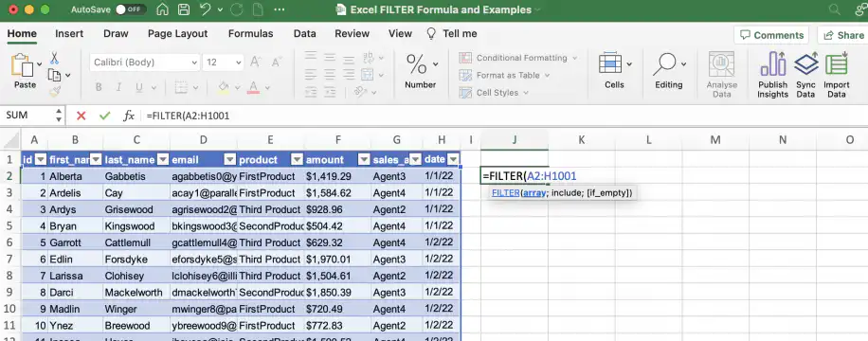Switch to the Review tab
The height and width of the screenshot is (341, 868).
point(353,34)
